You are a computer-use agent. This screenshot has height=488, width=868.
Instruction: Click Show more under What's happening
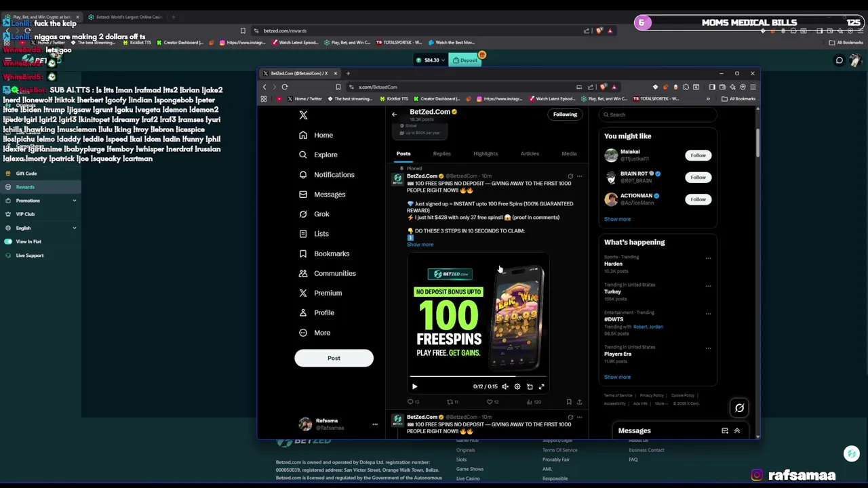617,377
